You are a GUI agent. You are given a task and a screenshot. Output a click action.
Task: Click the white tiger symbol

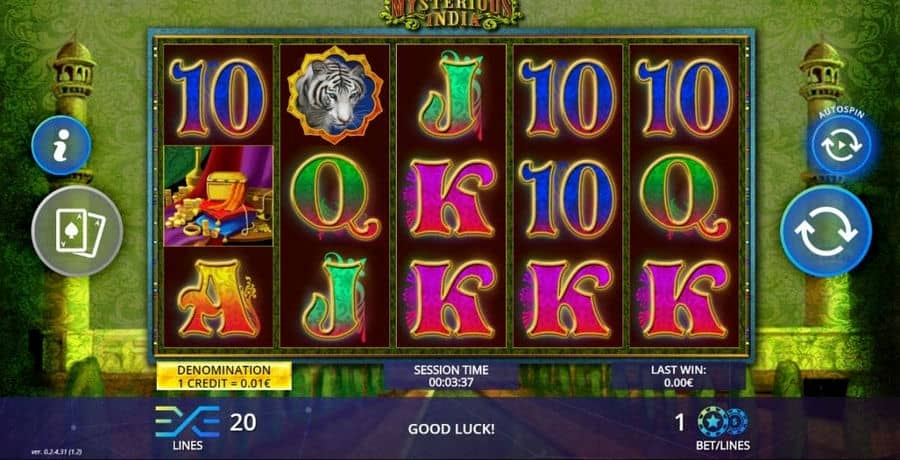coord(335,95)
